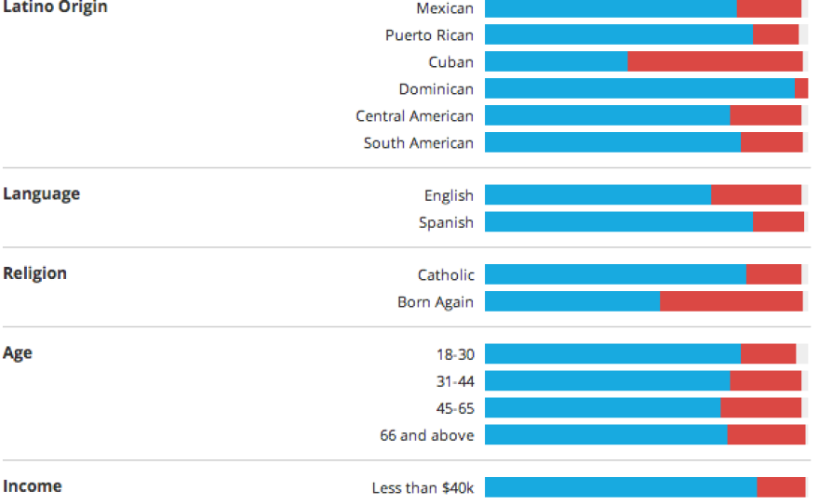Select the Age section heading
The height and width of the screenshot is (504, 819).
click(x=18, y=353)
